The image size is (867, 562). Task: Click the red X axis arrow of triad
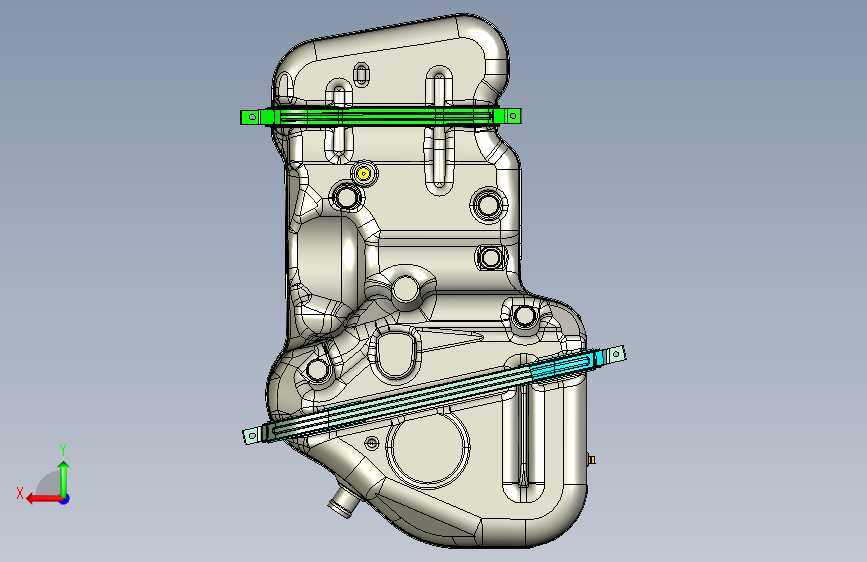[43, 499]
